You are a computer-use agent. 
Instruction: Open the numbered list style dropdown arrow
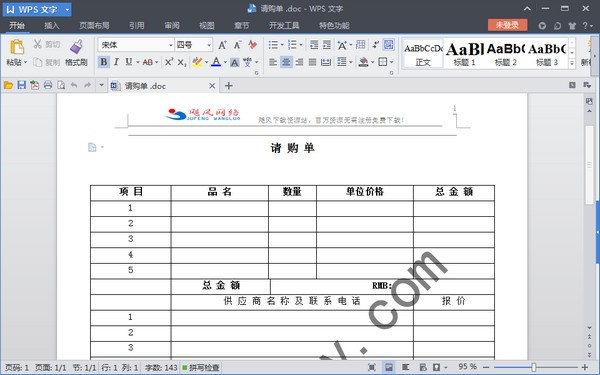pyautogui.click(x=301, y=45)
